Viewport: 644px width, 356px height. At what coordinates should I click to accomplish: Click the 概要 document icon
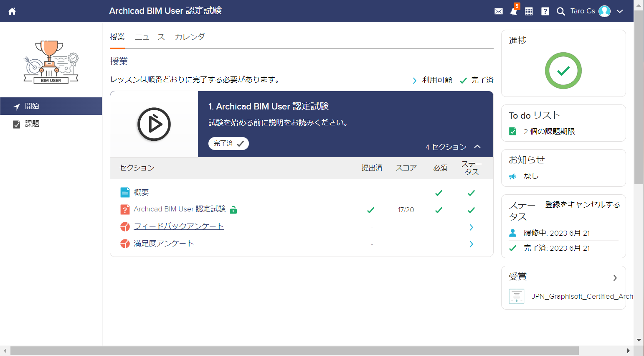[x=125, y=192]
